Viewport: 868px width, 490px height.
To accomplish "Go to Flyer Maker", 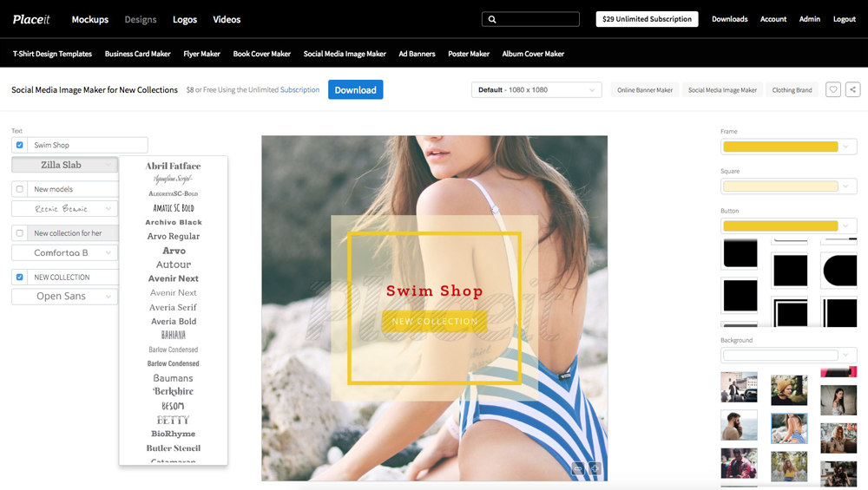I will (202, 54).
